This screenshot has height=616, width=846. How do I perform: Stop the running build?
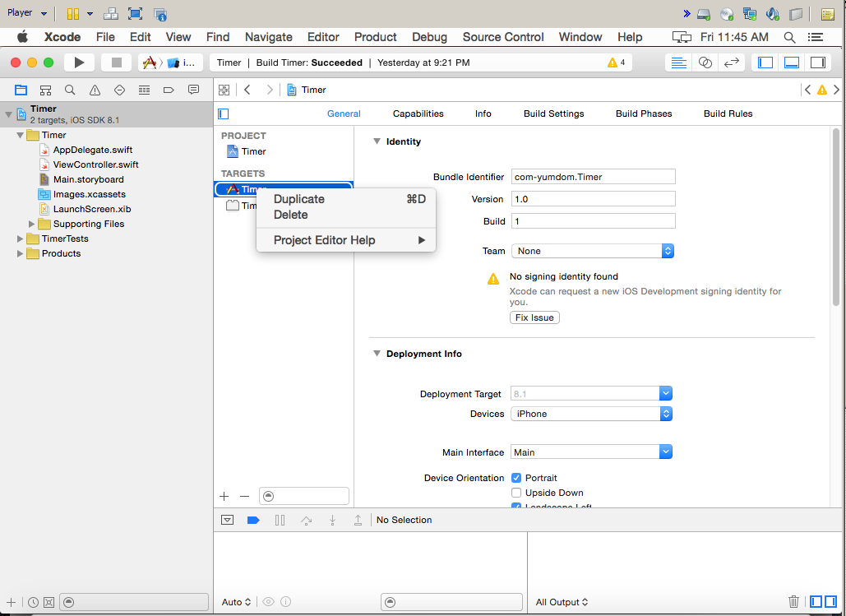click(x=116, y=63)
